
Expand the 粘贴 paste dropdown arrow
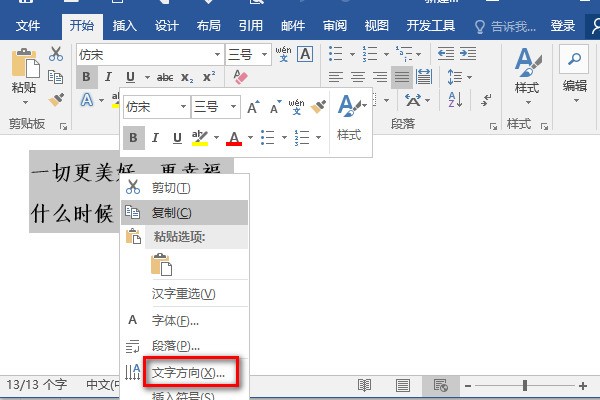[25, 103]
